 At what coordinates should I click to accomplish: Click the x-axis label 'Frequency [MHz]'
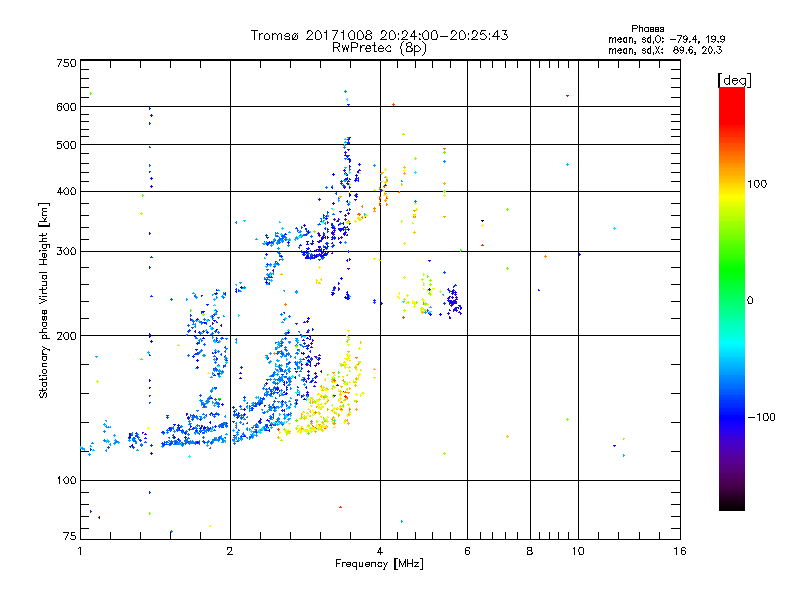(x=379, y=564)
